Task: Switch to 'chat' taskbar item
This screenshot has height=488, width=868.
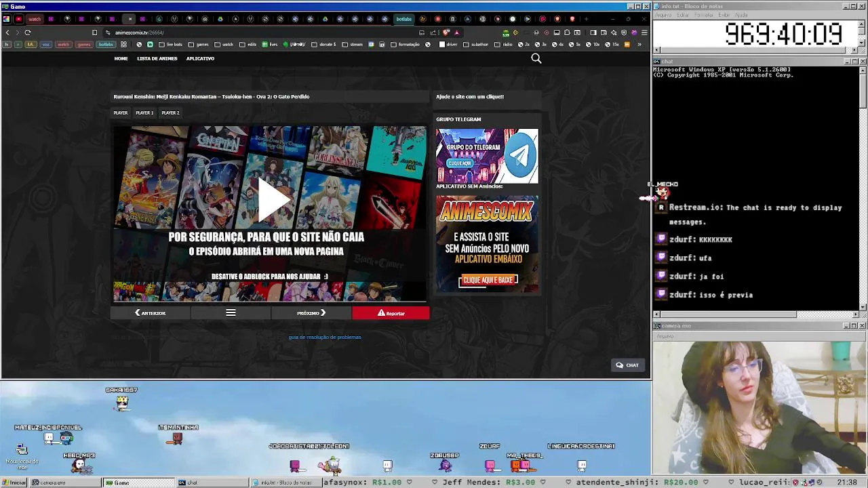Action: (212, 483)
